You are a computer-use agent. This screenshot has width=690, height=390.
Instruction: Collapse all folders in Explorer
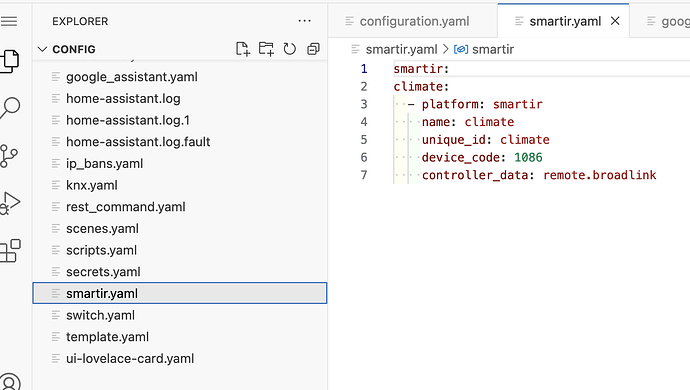tap(313, 49)
